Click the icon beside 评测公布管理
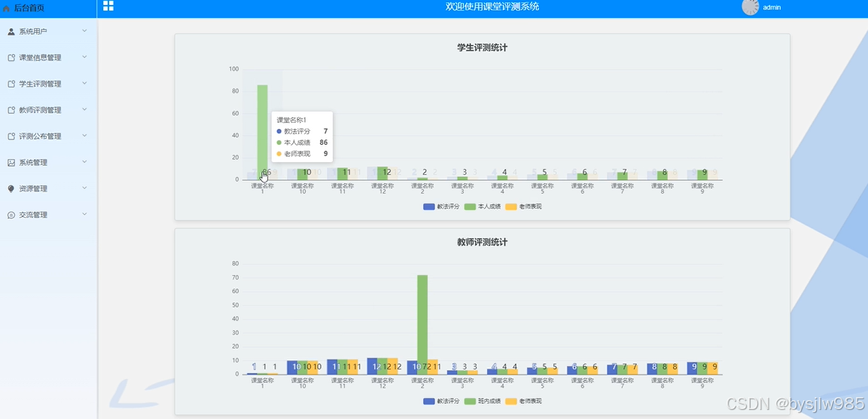 click(11, 136)
